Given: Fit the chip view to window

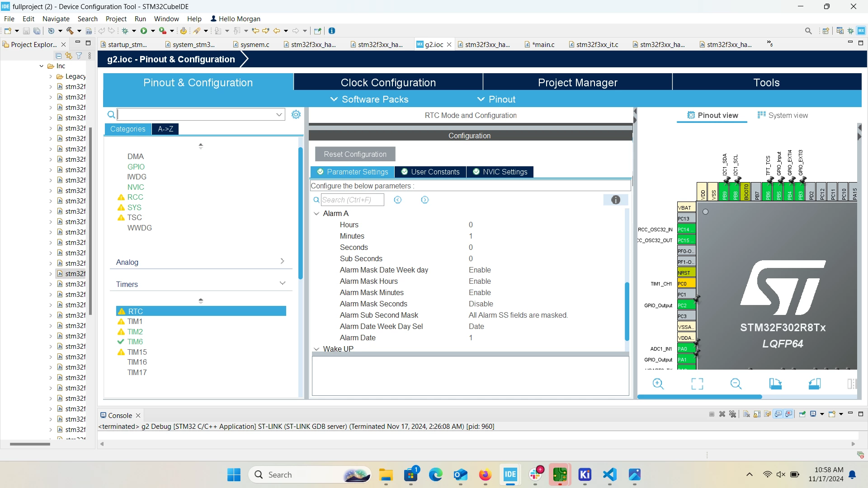Looking at the screenshot, I should click(x=697, y=384).
